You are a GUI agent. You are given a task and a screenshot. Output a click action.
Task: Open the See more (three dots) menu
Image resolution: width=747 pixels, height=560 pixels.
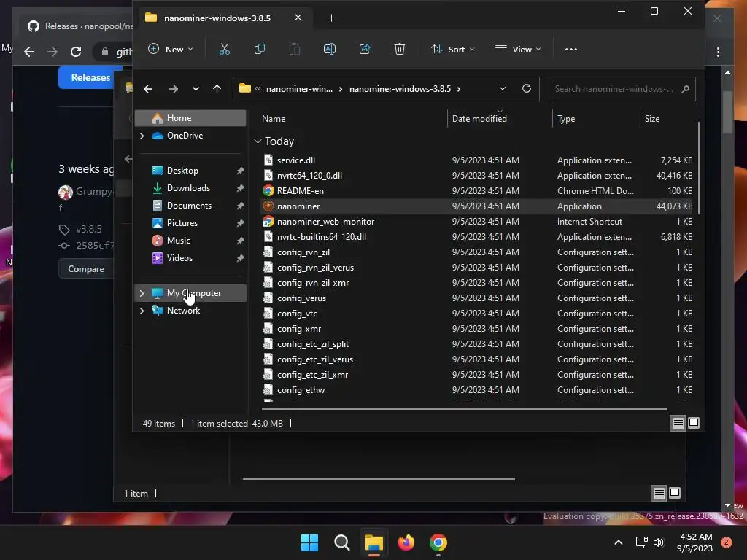[x=570, y=49]
